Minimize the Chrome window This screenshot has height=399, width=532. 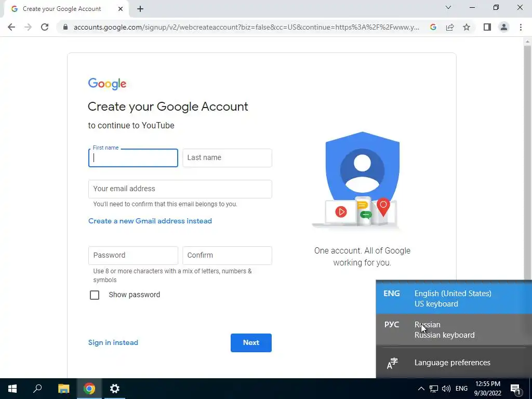click(x=472, y=7)
